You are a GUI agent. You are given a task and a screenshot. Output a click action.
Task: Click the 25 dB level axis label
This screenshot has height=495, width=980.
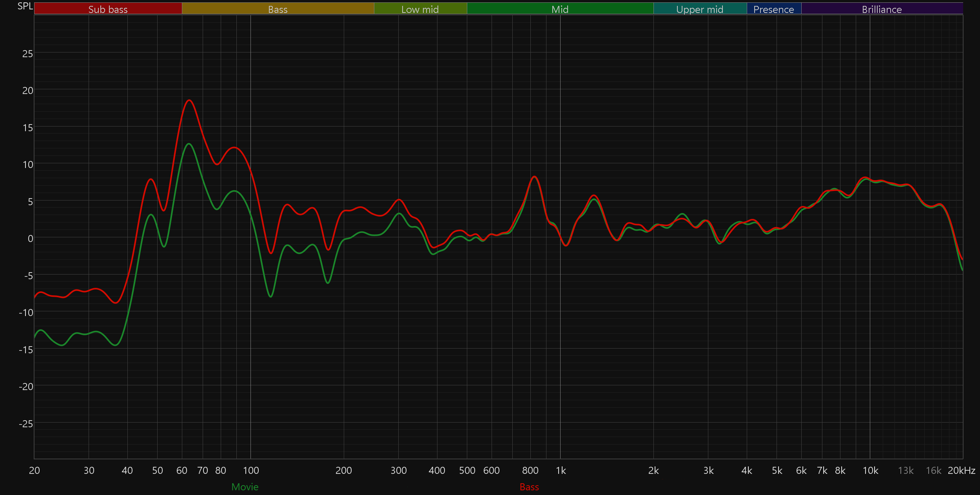[27, 54]
